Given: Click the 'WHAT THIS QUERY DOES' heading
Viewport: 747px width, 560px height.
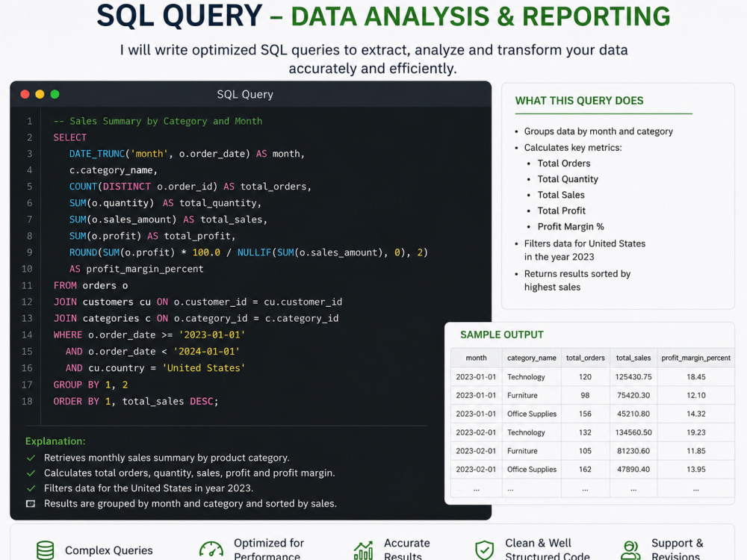Looking at the screenshot, I should tap(579, 101).
